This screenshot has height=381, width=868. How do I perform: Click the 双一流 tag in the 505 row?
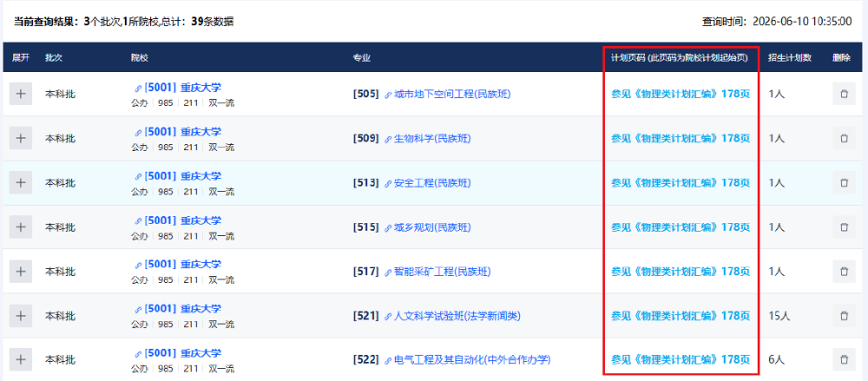click(220, 103)
